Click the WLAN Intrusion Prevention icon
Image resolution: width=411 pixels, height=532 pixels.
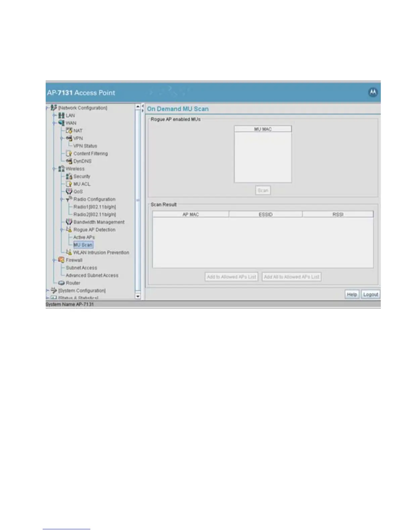pyautogui.click(x=69, y=253)
